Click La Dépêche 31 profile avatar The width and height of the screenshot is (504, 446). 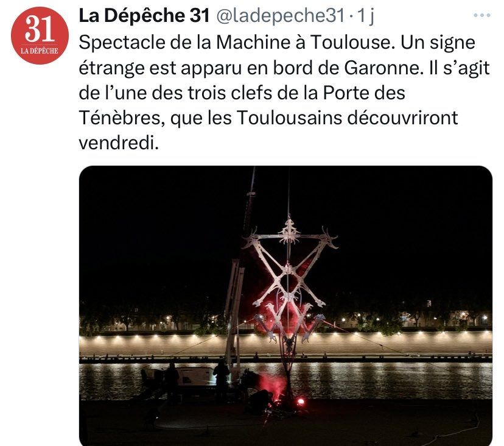tap(40, 35)
